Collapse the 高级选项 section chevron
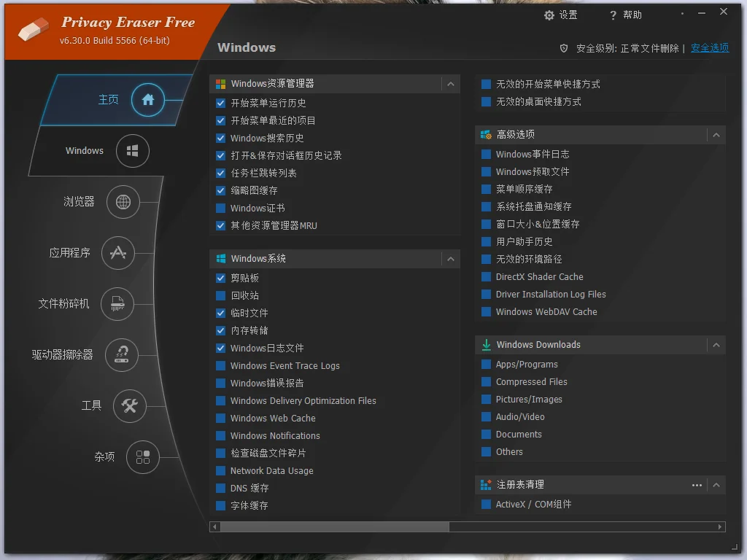This screenshot has height=560, width=747. click(716, 135)
